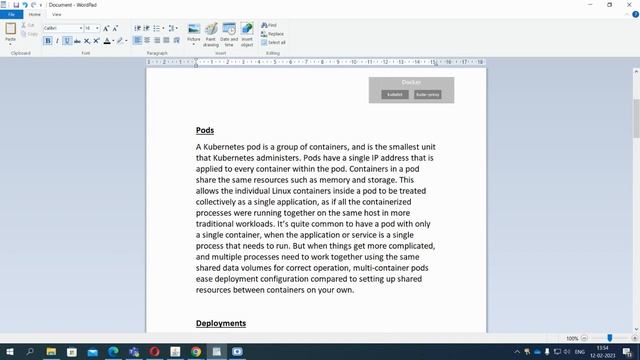Viewport: 640px width, 360px height.
Task: Open Windows taskbar search
Action: coord(30,351)
